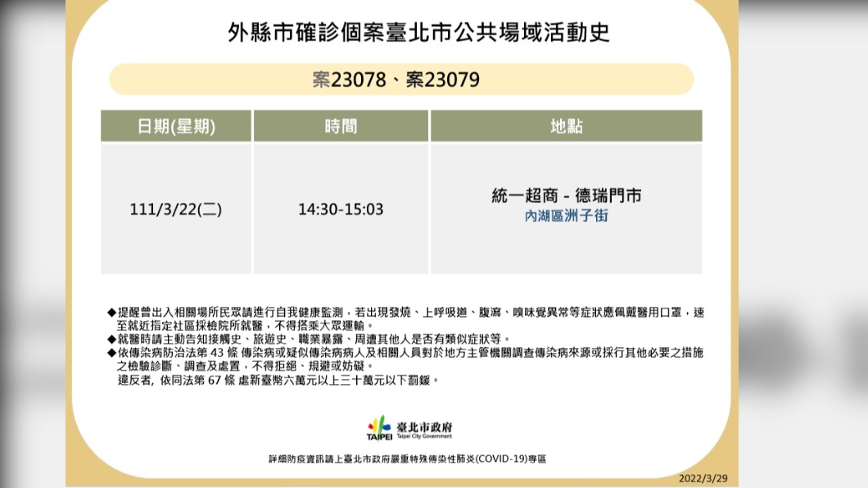Click the location 統一超商 - 德瑞門市
868x488 pixels.
[x=567, y=196]
